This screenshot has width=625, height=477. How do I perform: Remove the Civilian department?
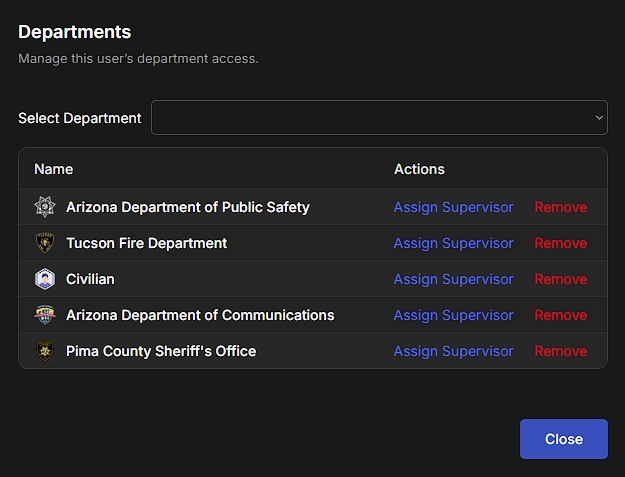tap(560, 279)
